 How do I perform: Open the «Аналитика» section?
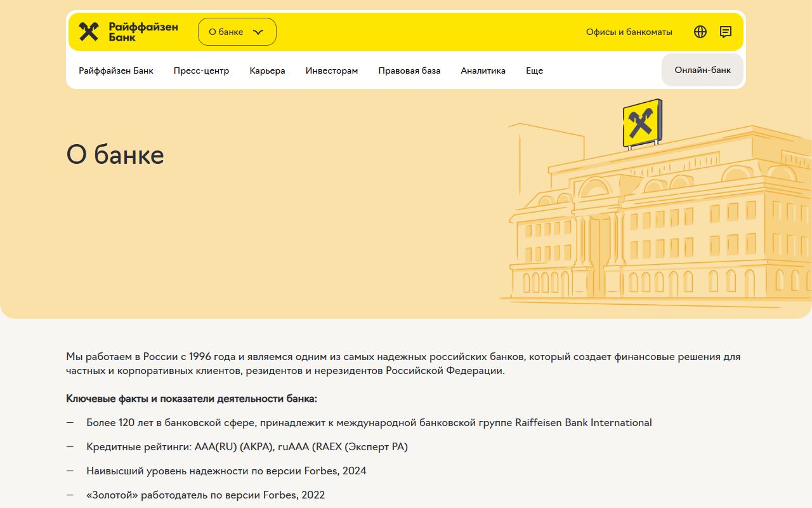pyautogui.click(x=483, y=70)
